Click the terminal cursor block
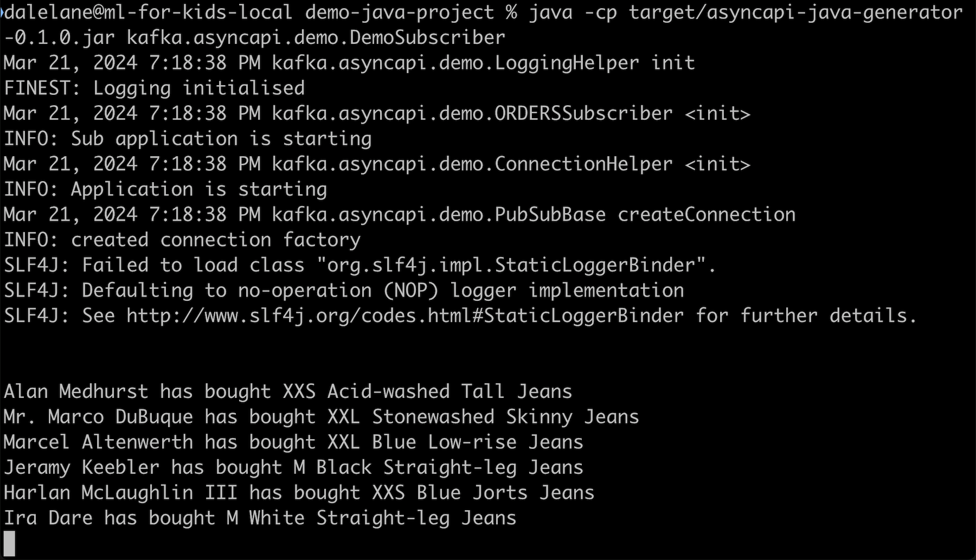This screenshot has width=976, height=560. click(9, 543)
